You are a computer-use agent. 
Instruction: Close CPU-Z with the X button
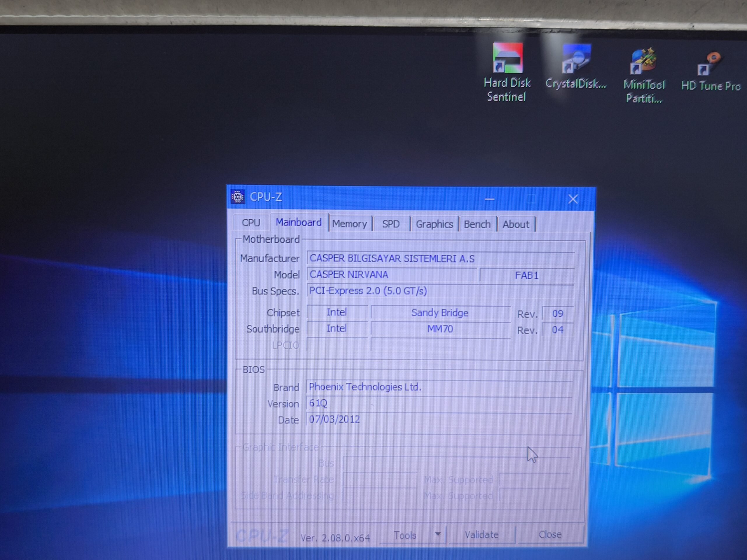click(x=573, y=199)
